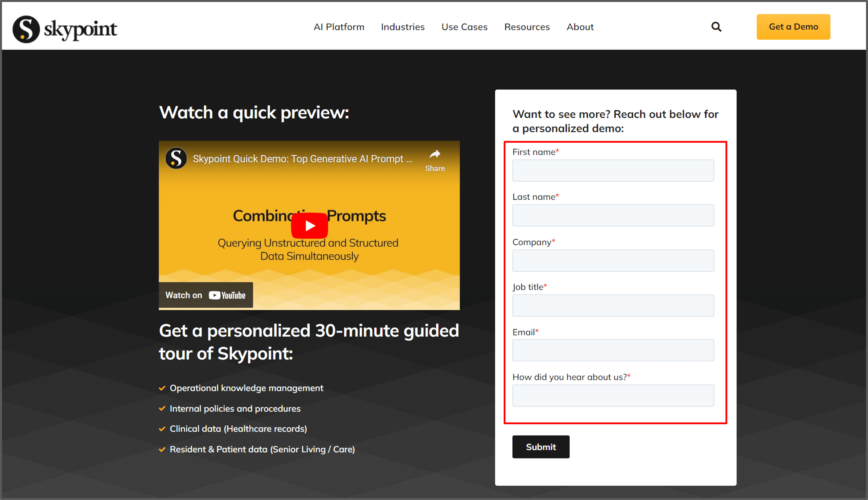Play the YouTube video
The image size is (868, 500).
pos(309,226)
